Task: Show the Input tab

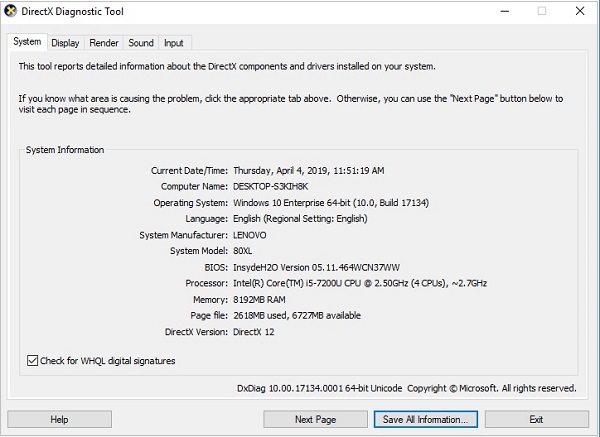Action: click(174, 43)
